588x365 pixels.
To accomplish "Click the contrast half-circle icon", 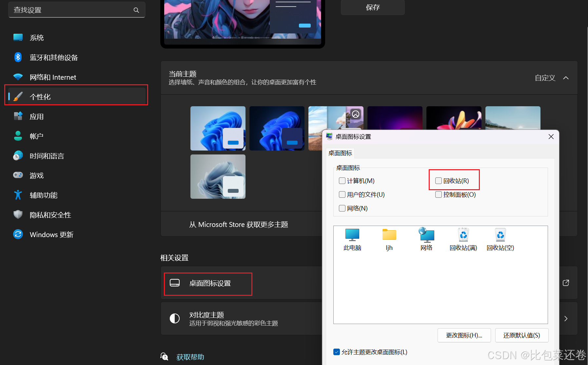I will 175,318.
